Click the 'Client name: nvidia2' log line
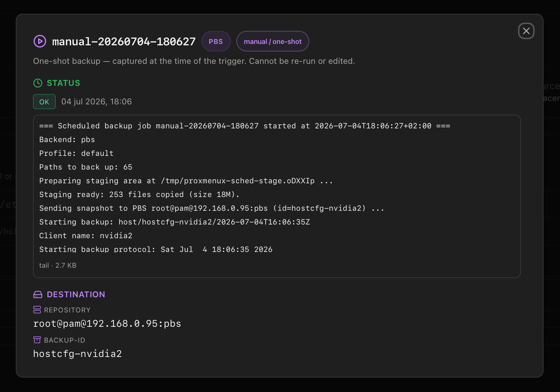Viewport: 560px width, 392px height. (86, 236)
